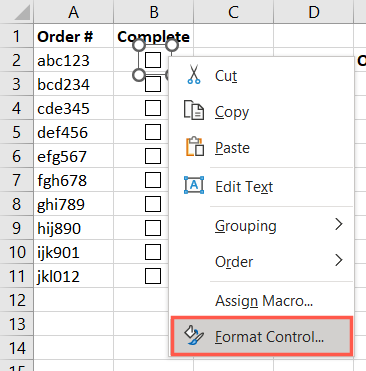Tick the checkbox for order efg567
This screenshot has width=366, height=371.
pyautogui.click(x=153, y=156)
